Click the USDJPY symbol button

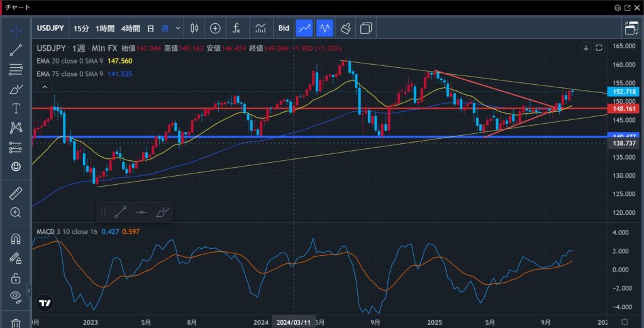50,28
